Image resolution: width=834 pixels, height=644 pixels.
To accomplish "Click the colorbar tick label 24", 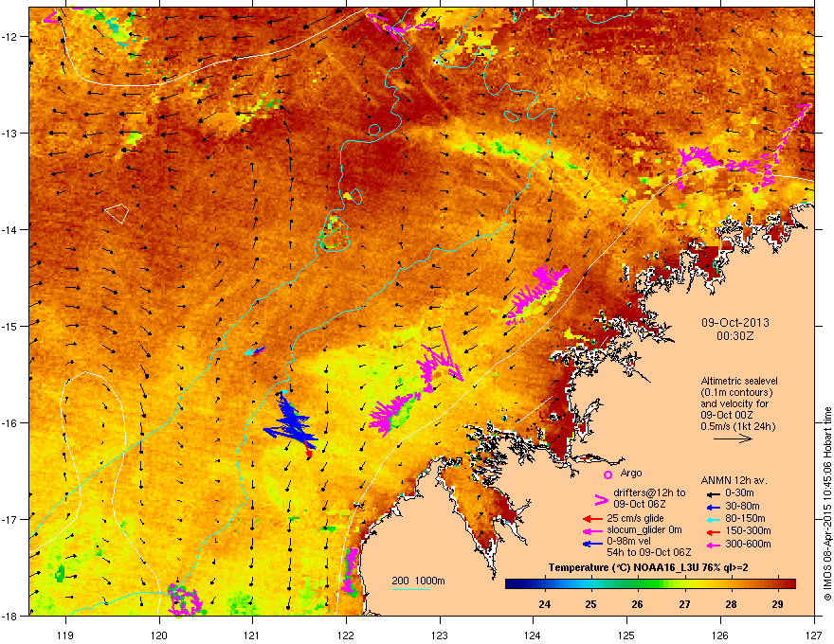I will [x=544, y=603].
